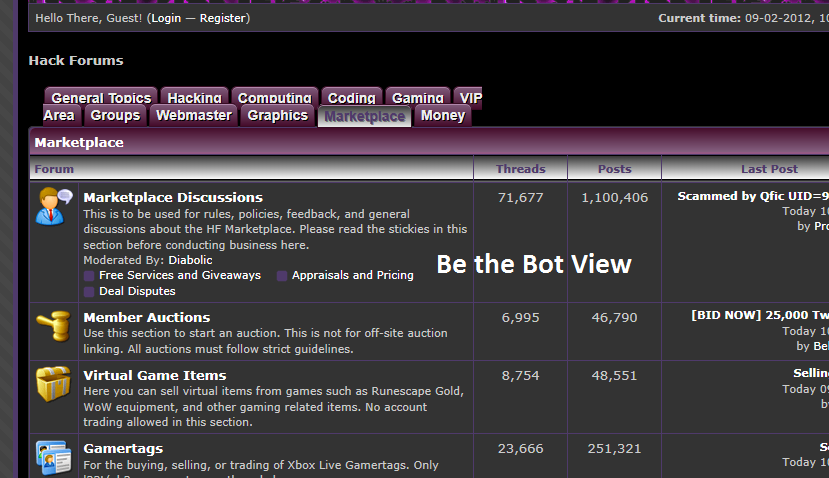Click thread count 6,995
829x478 pixels.
521,318
